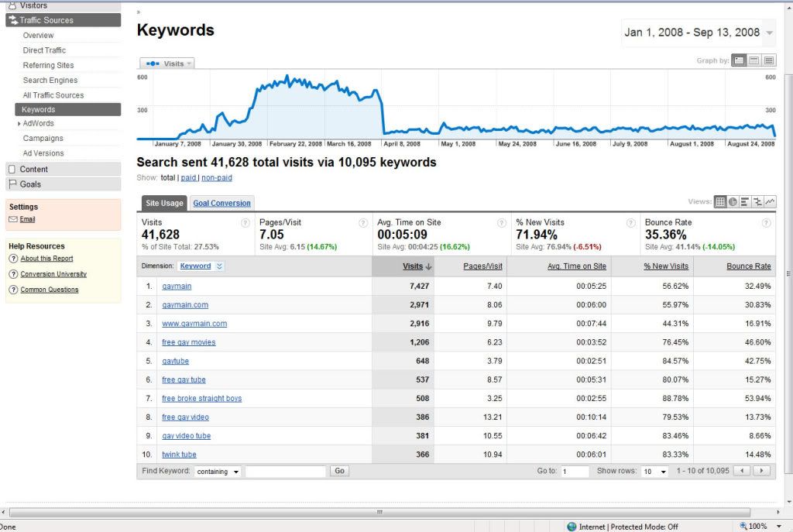Expand the AdWords sidebar item
Viewport: 793px width, 532px height.
click(x=19, y=124)
